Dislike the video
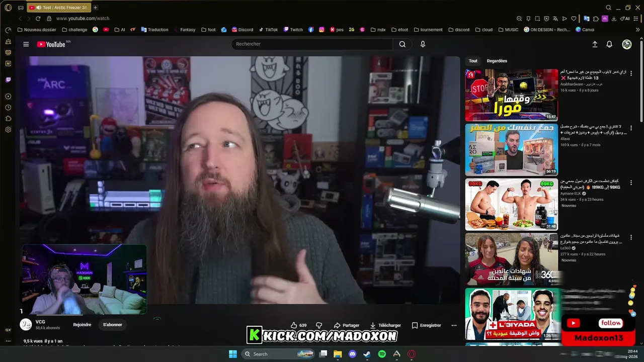This screenshot has width=644, height=362. pyautogui.click(x=318, y=325)
